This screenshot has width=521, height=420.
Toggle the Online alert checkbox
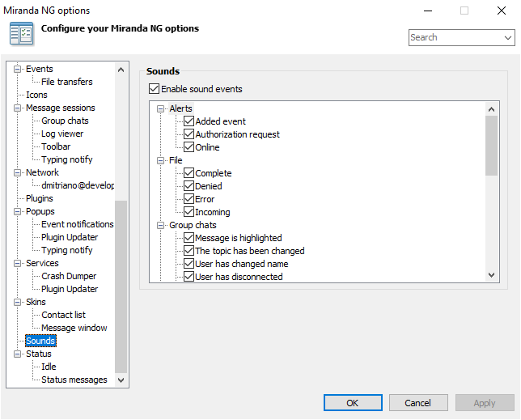coord(188,146)
